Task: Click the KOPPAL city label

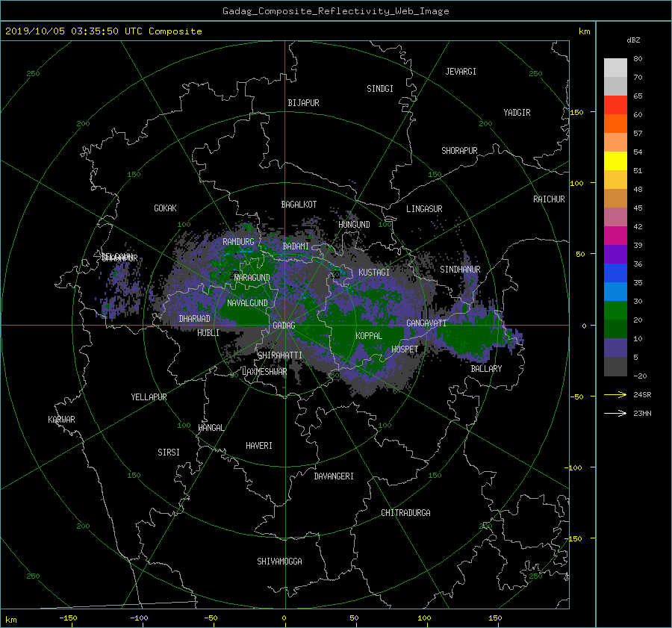Action: point(369,336)
